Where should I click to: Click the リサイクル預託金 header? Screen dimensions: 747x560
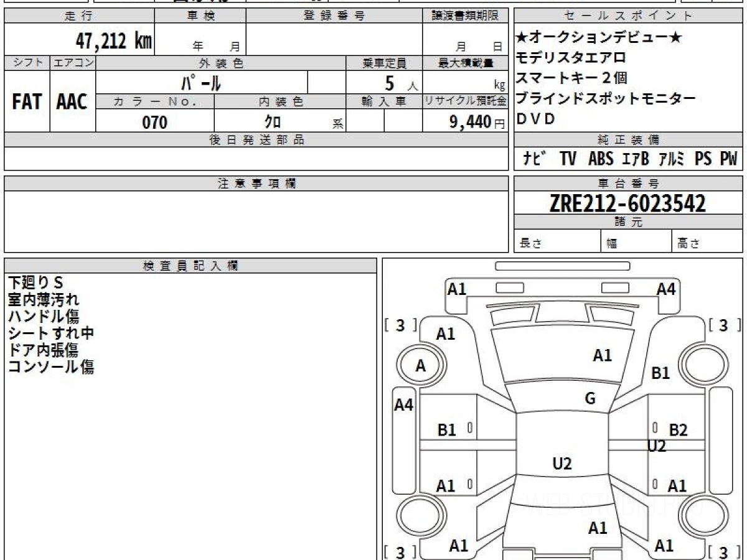pos(465,102)
